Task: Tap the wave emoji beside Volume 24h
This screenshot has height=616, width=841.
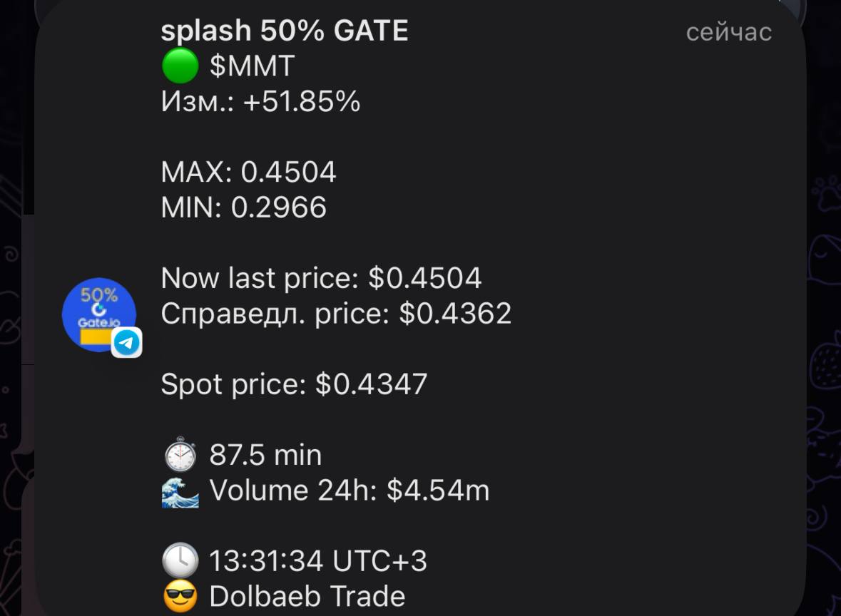Action: (x=180, y=491)
